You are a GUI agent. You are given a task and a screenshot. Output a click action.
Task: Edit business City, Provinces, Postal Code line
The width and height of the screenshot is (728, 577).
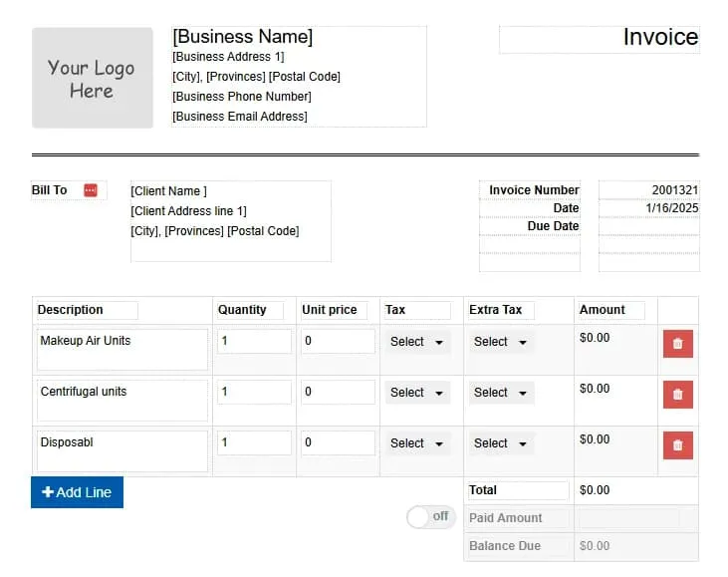point(256,77)
